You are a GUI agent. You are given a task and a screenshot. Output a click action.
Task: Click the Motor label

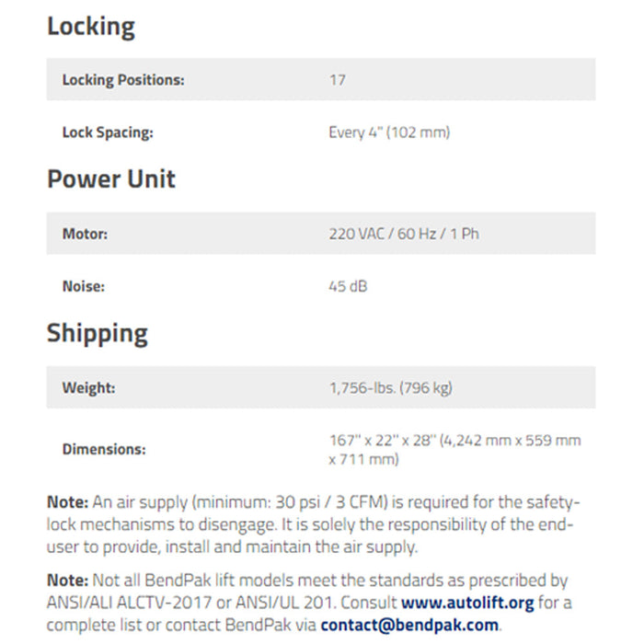pos(85,234)
